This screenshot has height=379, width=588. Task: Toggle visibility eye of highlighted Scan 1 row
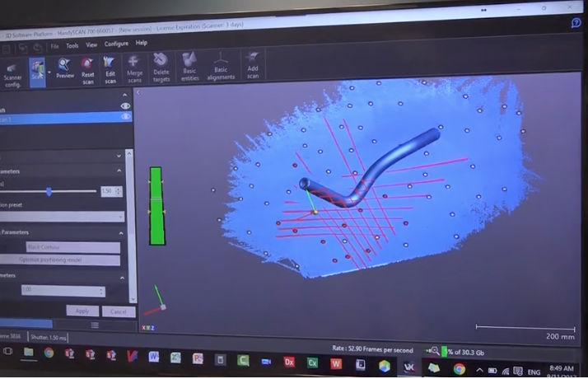[126, 117]
